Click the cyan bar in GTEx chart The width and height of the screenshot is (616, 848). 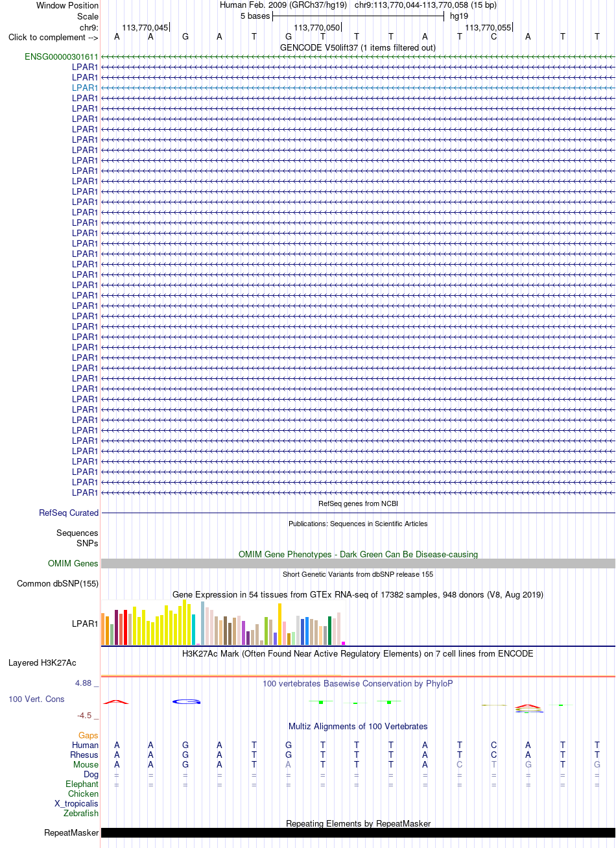(x=194, y=629)
